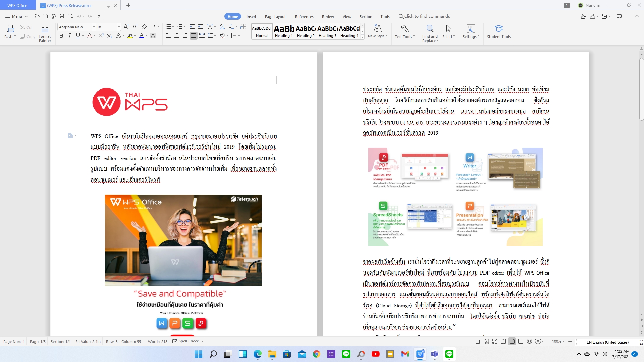
Task: Decrease paragraph indent
Action: 192,27
